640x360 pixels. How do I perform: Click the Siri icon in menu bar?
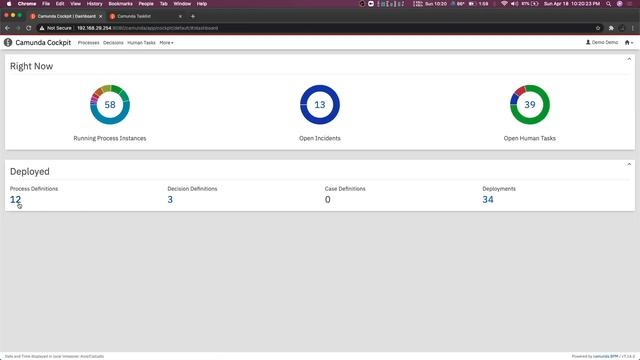click(x=620, y=4)
